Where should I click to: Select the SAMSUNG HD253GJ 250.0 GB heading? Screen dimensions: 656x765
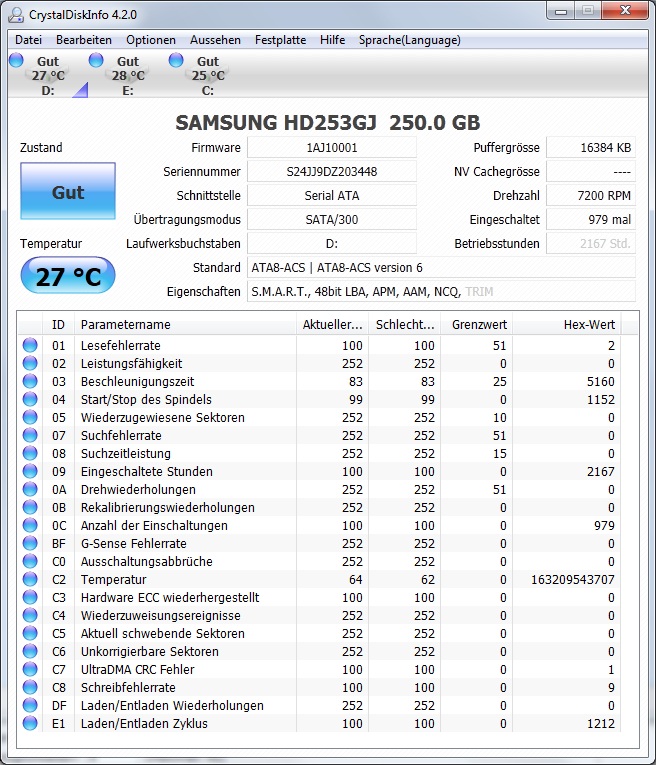pos(328,122)
